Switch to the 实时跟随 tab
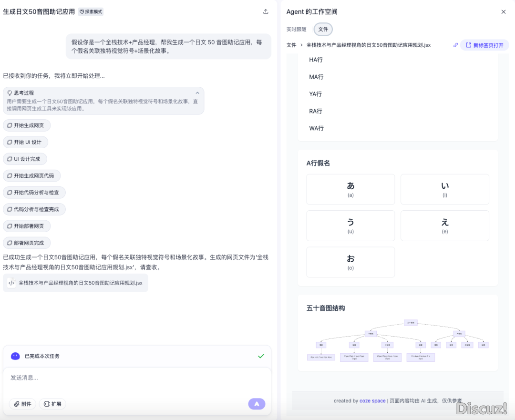515x420 pixels. (x=296, y=29)
